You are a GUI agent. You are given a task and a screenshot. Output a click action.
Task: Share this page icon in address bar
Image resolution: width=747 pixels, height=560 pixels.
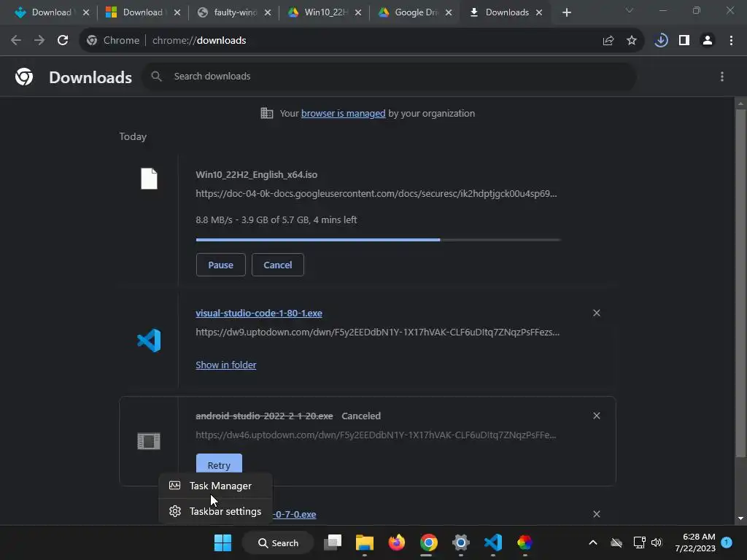click(x=608, y=41)
